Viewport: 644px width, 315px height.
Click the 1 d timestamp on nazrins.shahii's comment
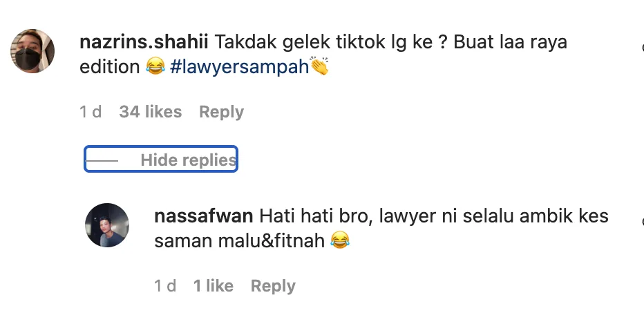click(91, 112)
